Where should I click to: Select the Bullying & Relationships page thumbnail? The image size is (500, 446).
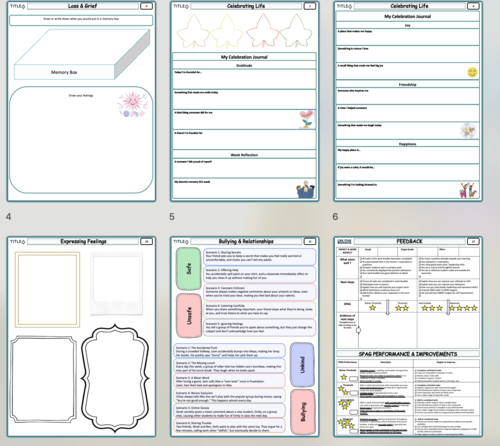click(x=244, y=337)
